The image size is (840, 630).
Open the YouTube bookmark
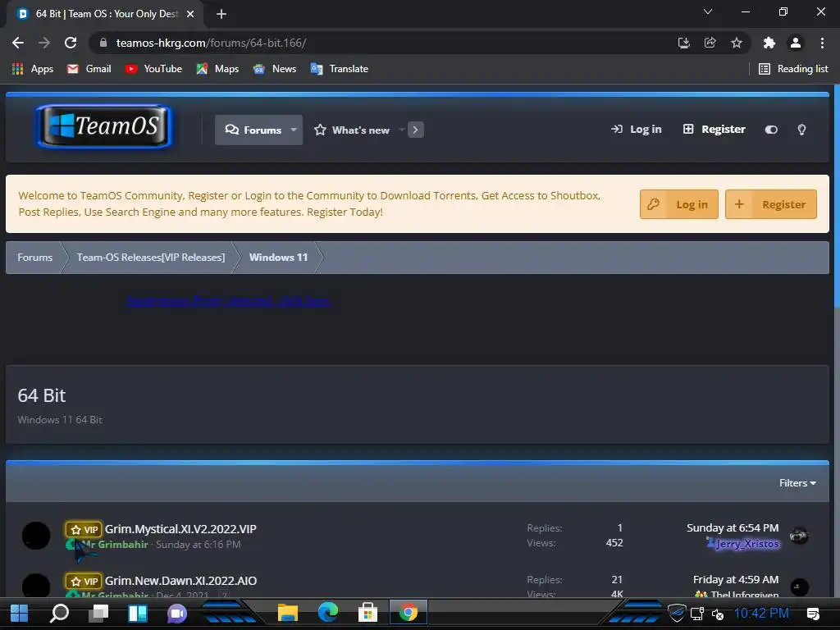(x=153, y=69)
